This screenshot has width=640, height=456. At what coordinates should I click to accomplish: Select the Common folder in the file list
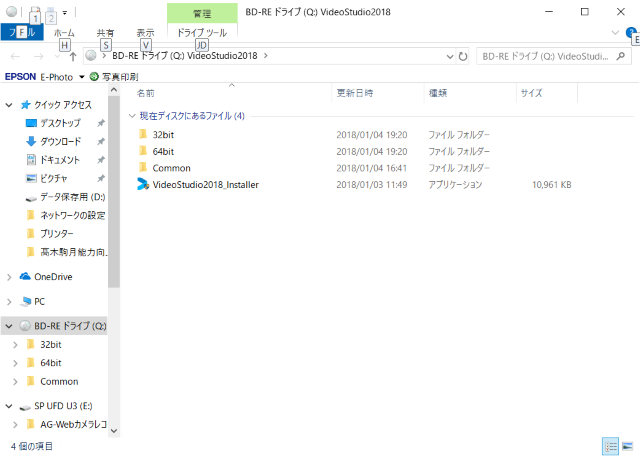pos(171,168)
